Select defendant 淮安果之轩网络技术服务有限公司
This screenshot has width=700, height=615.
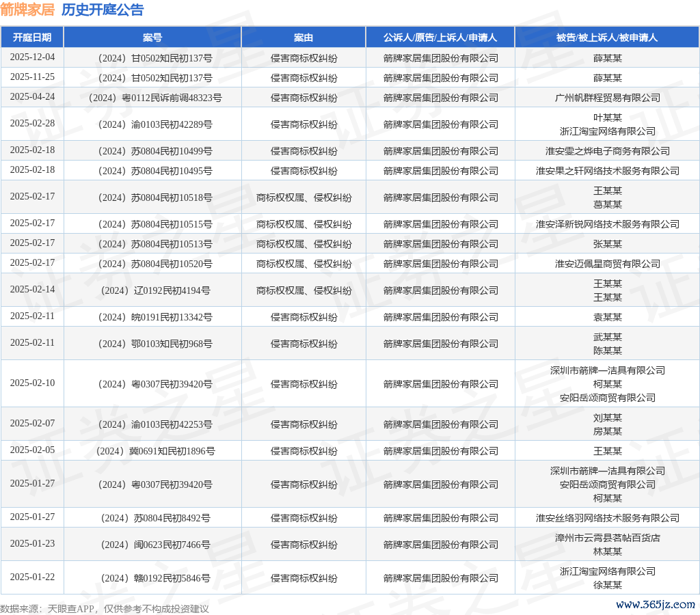607,171
